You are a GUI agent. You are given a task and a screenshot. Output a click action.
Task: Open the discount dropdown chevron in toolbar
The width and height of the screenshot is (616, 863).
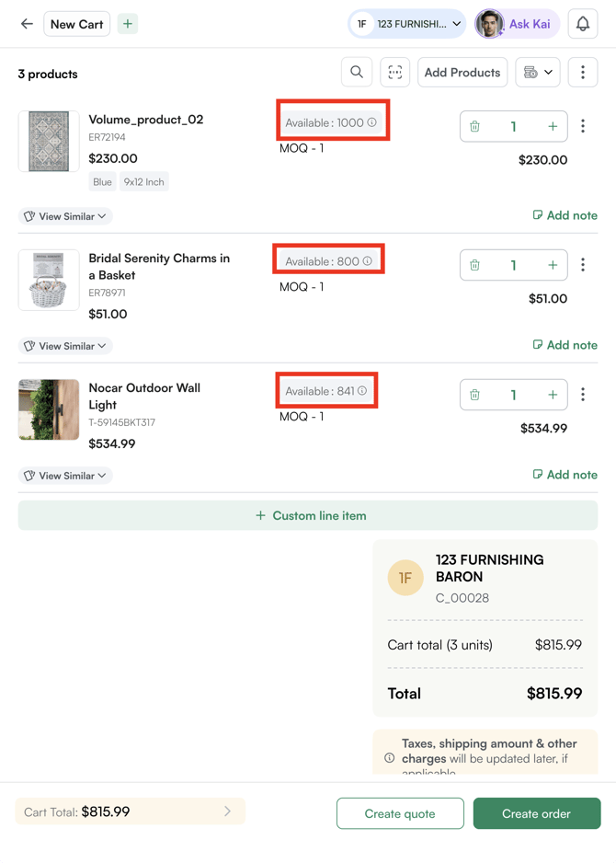click(x=549, y=72)
